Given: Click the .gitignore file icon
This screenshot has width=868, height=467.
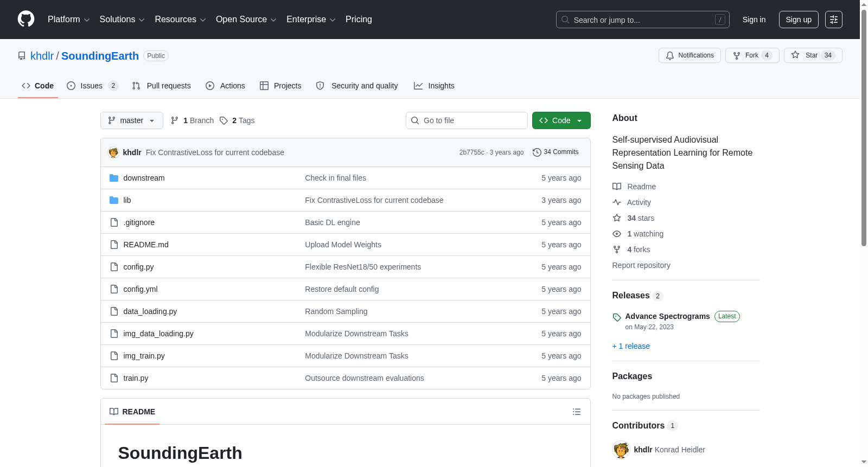Looking at the screenshot, I should (x=114, y=222).
